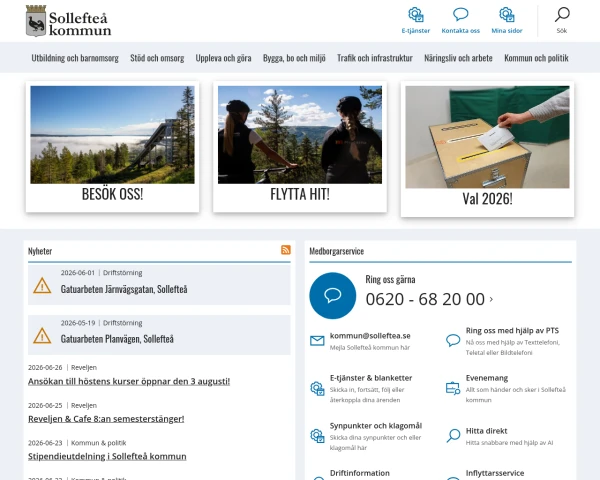This screenshot has width=600, height=480.
Task: Call number 0620 - 68 20 00 link
Action: [x=425, y=299]
